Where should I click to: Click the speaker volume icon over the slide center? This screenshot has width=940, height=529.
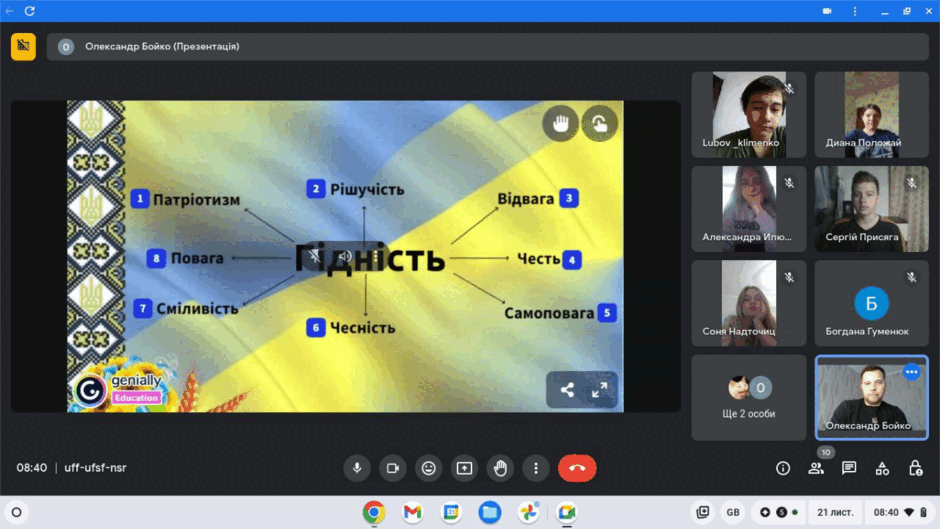tap(345, 257)
